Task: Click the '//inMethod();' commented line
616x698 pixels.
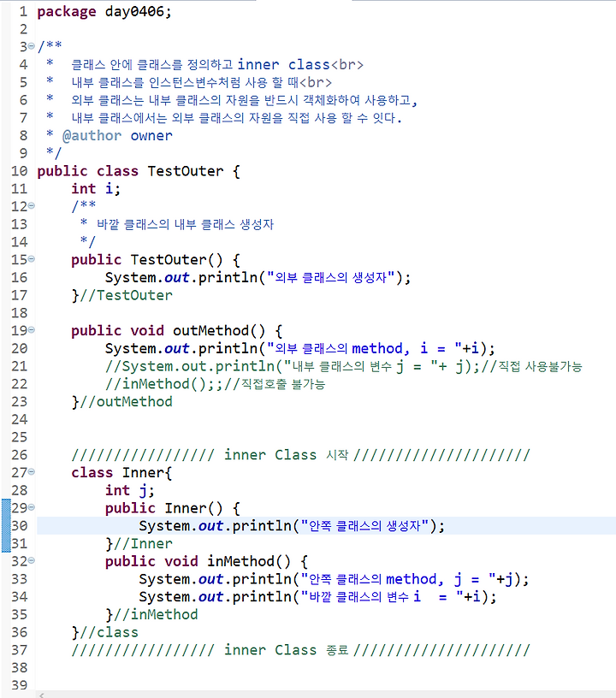Action: pos(215,384)
